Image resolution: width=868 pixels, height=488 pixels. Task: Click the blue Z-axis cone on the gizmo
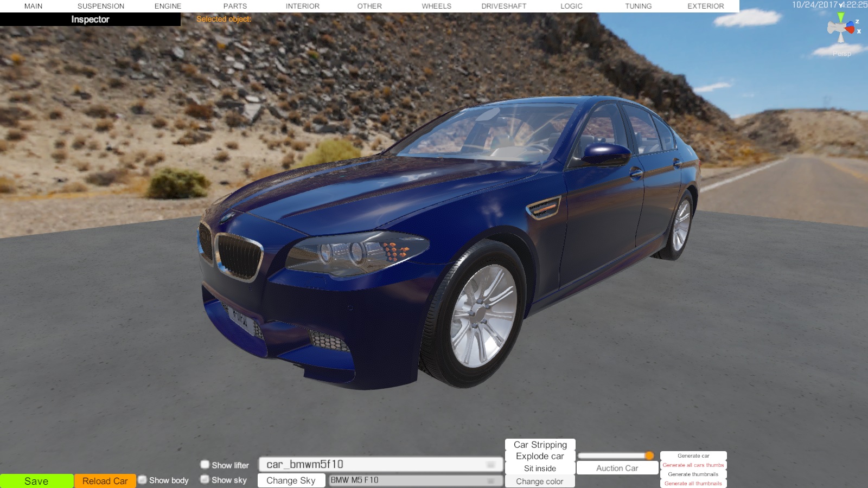850,24
